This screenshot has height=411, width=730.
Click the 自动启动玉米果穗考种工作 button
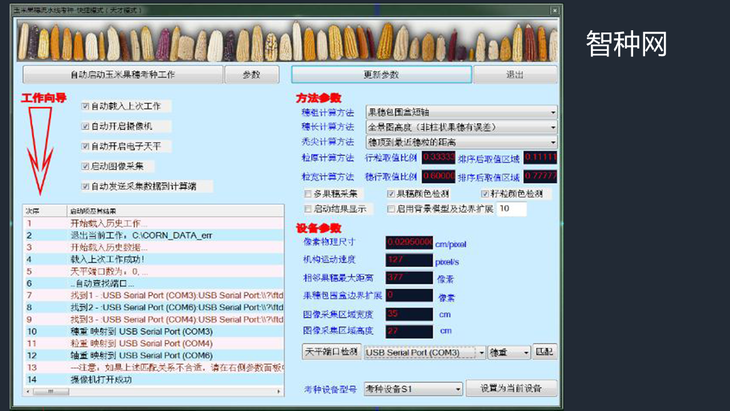click(122, 75)
